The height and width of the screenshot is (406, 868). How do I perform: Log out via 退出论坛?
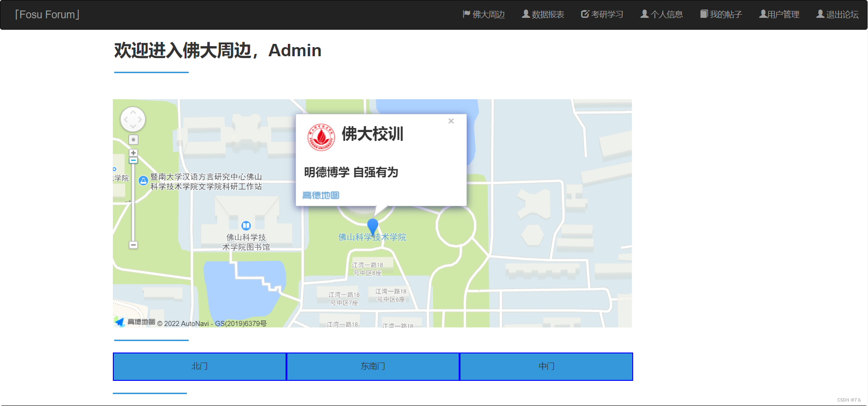(x=837, y=15)
